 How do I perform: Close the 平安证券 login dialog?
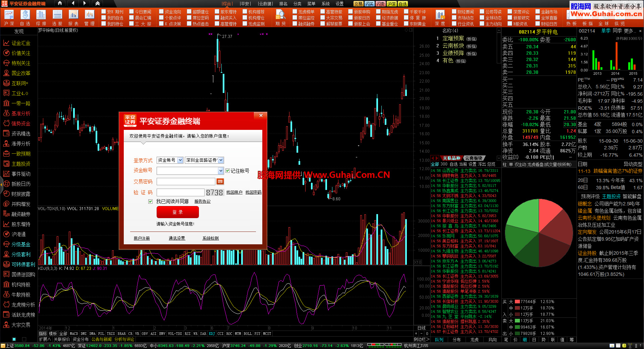[x=261, y=115]
